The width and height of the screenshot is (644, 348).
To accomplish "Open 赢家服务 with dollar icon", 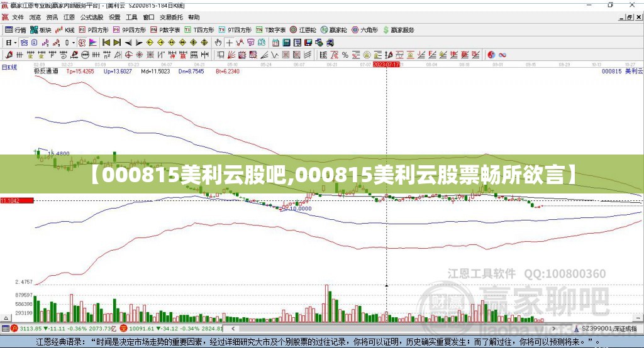I will tap(398, 30).
